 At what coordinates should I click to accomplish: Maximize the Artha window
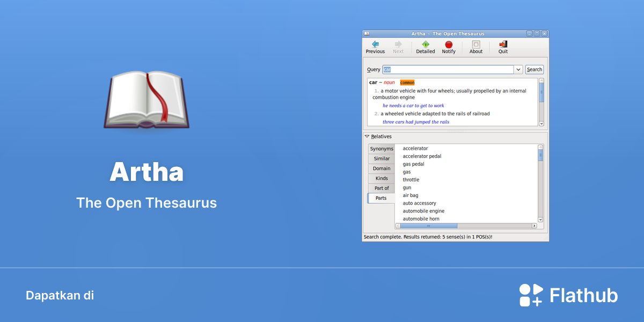537,33
